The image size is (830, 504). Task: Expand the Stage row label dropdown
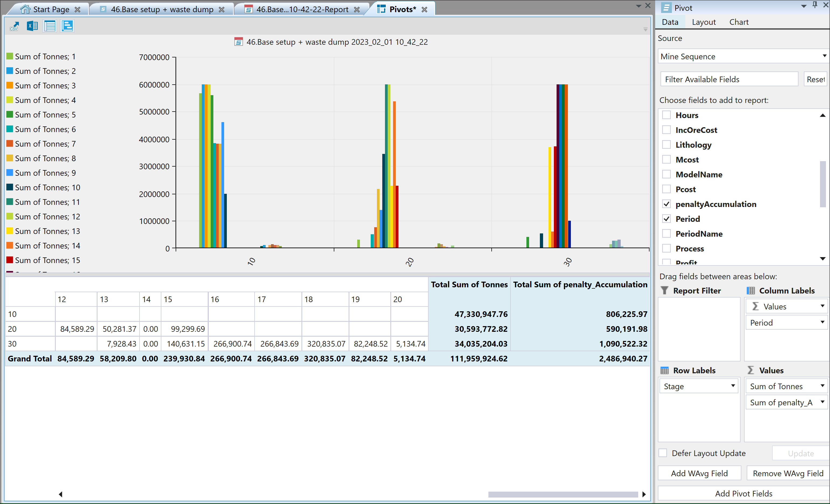733,386
